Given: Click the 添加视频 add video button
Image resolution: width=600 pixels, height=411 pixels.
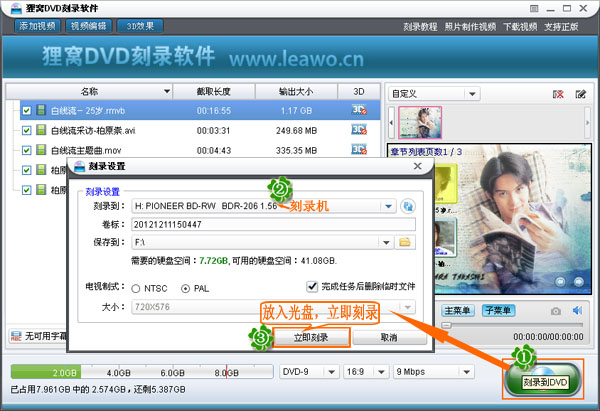Looking at the screenshot, I should (x=37, y=26).
